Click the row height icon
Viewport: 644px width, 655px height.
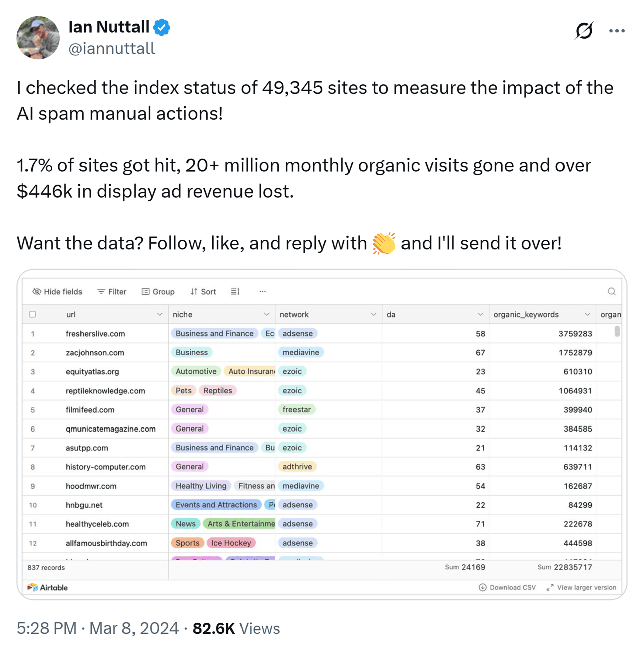point(235,291)
